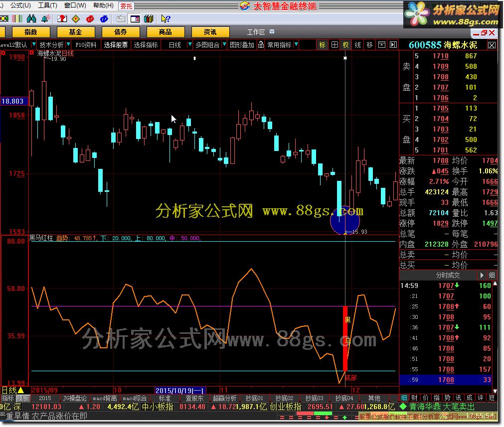The image size is (504, 427).
Task: Click the 细 detail button by 分时成交
Action: click(492, 275)
